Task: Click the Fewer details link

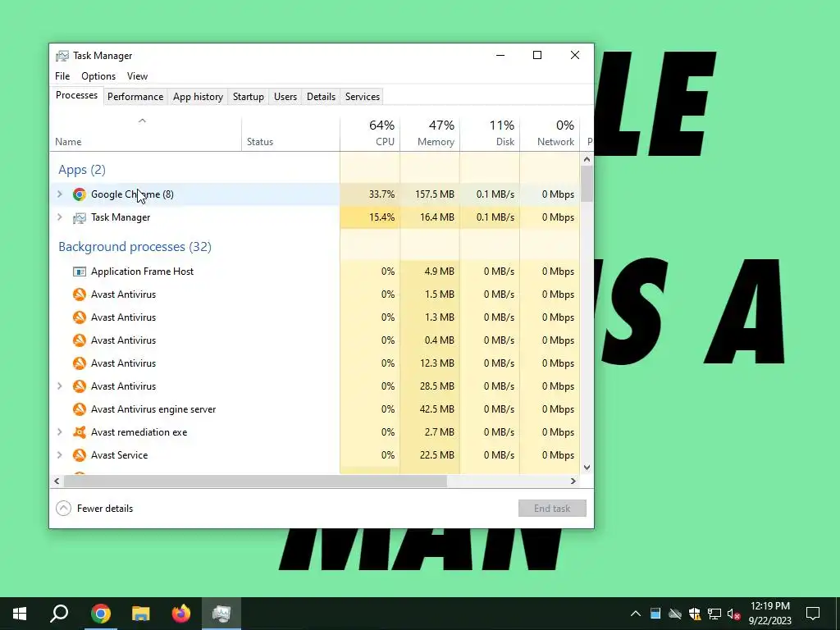Action: coord(105,509)
